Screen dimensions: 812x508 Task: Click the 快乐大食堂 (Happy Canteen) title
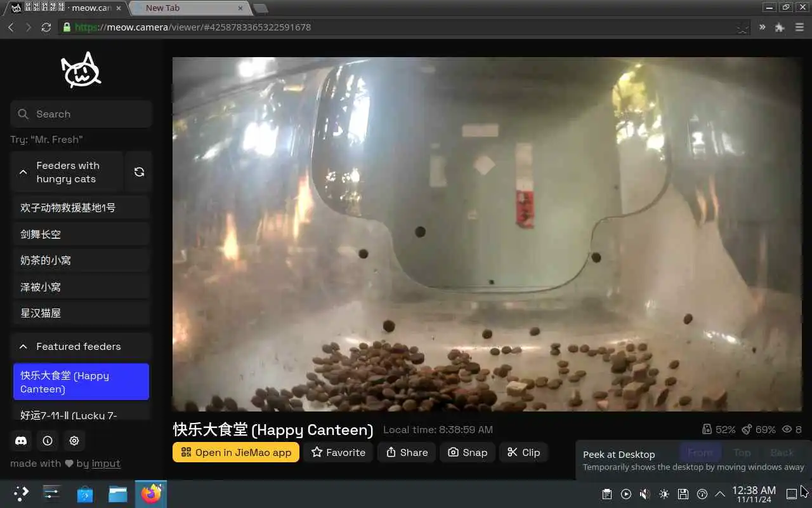click(273, 430)
